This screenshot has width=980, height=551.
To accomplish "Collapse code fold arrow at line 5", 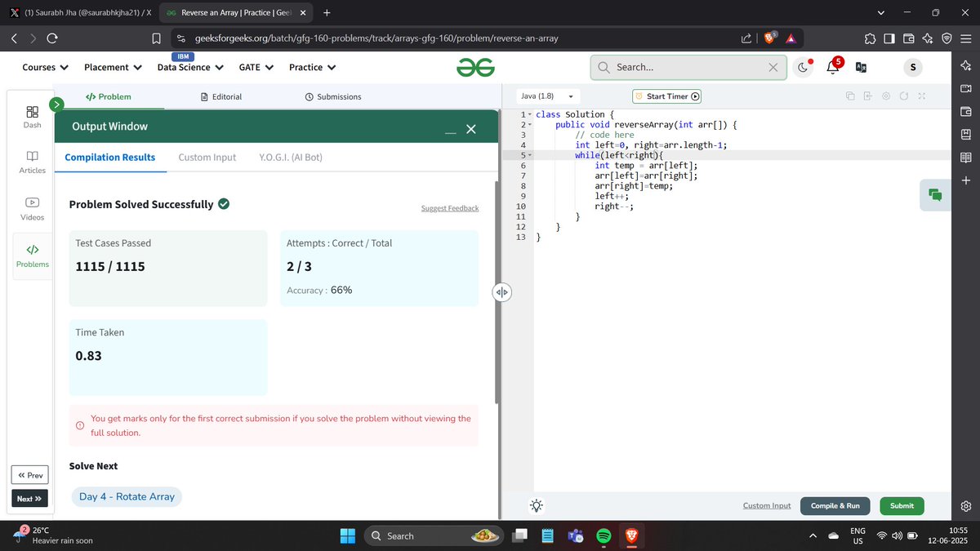I will pos(529,155).
